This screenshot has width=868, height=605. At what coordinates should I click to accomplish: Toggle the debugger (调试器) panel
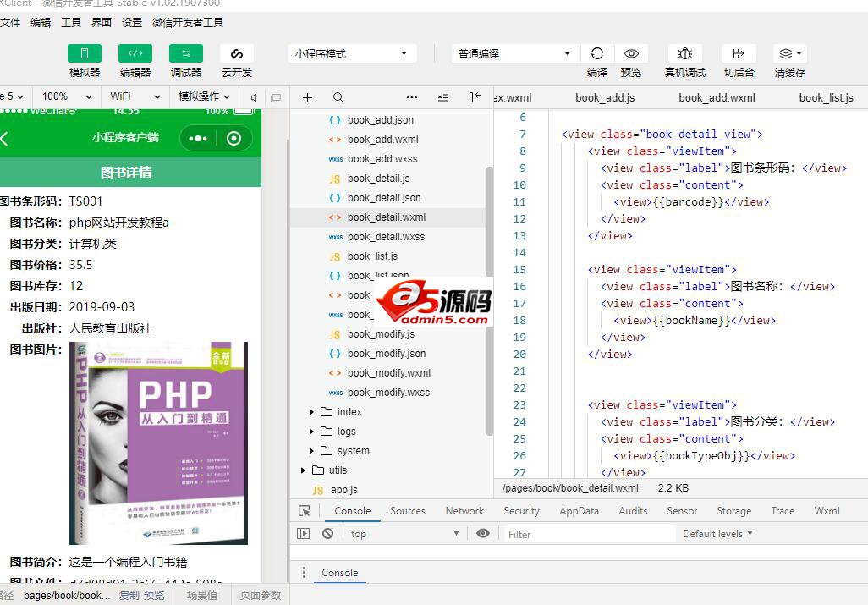click(x=186, y=53)
